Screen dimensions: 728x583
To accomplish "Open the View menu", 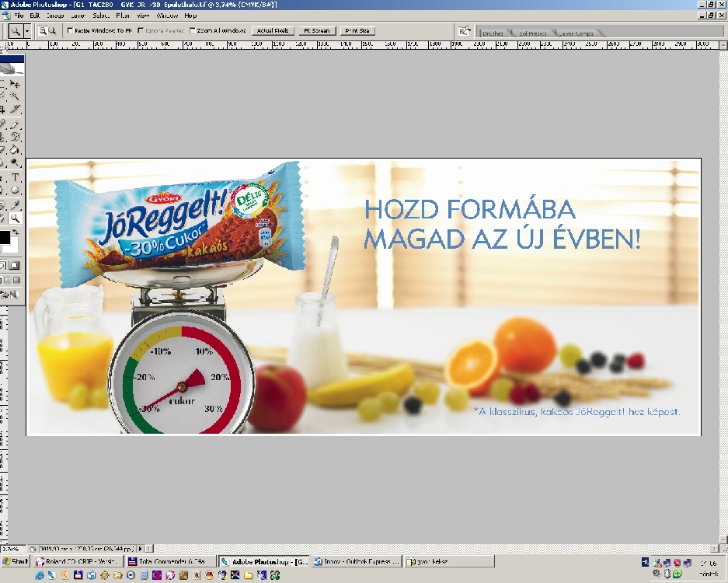I will click(x=143, y=16).
